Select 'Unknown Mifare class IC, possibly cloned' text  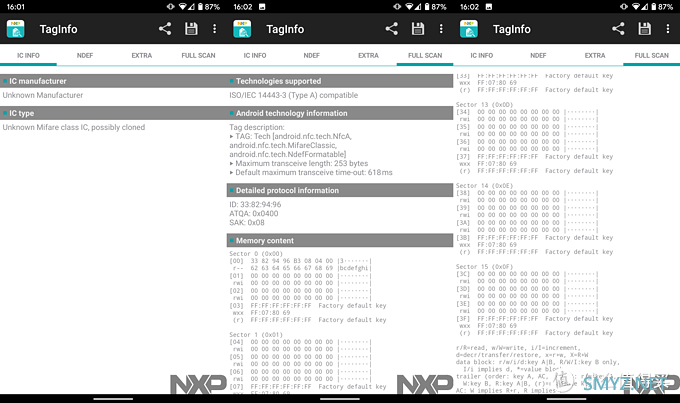[74, 127]
